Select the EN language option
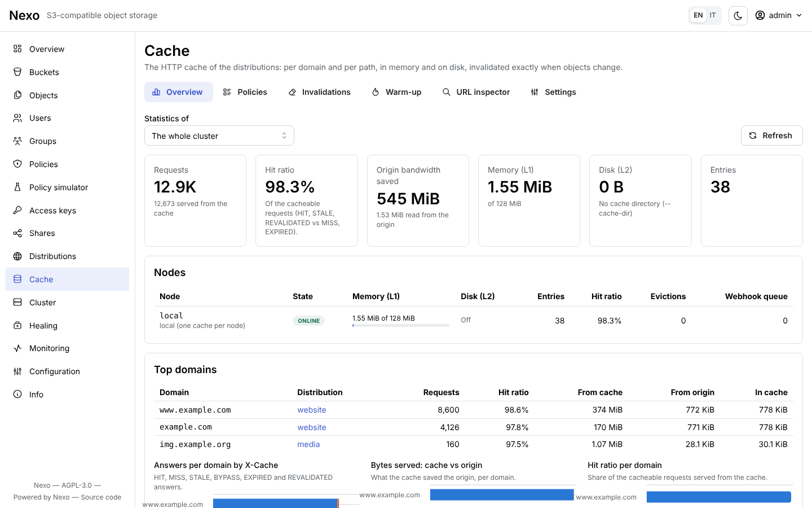The width and height of the screenshot is (812, 508). [698, 15]
